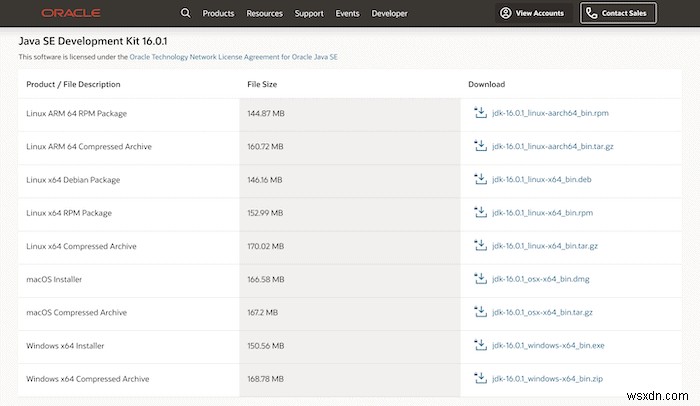Click download icon for Linux x64 Debian Package
The width and height of the screenshot is (700, 406).
tap(480, 179)
